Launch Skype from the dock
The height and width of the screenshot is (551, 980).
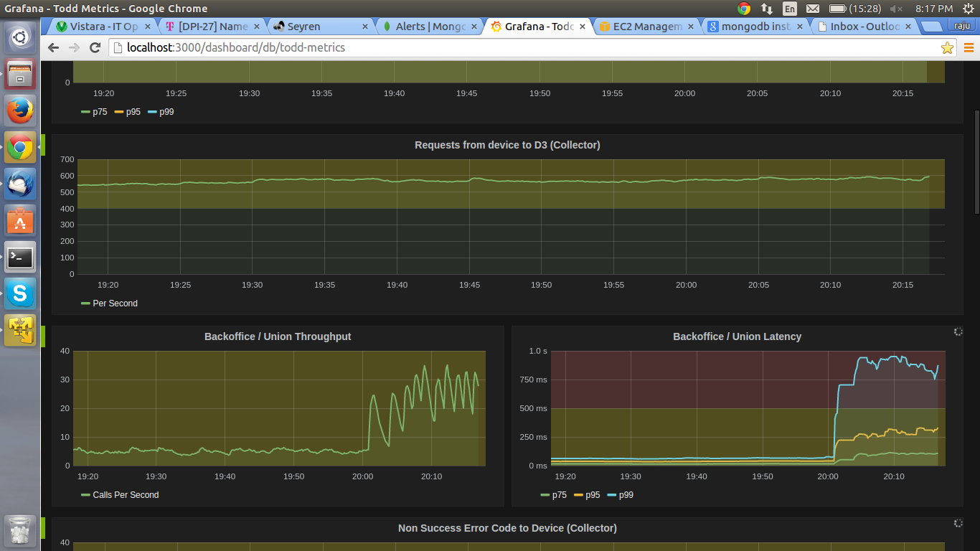[20, 293]
